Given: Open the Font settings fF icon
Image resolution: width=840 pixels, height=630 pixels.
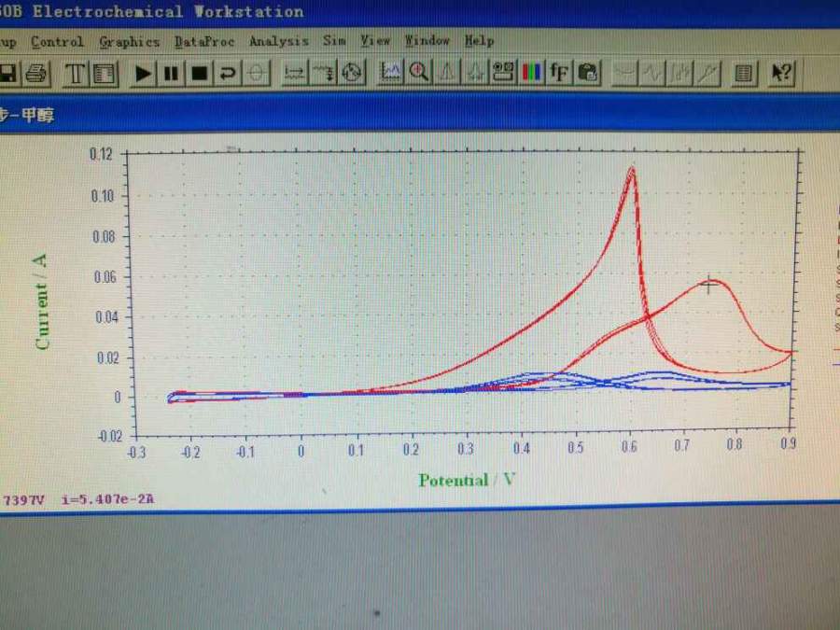Looking at the screenshot, I should [x=560, y=72].
